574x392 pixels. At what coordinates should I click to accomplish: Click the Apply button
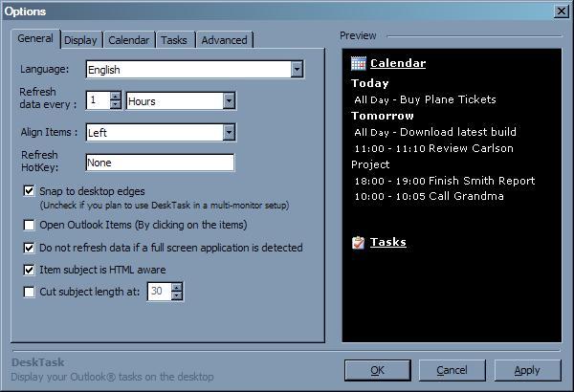(527, 370)
